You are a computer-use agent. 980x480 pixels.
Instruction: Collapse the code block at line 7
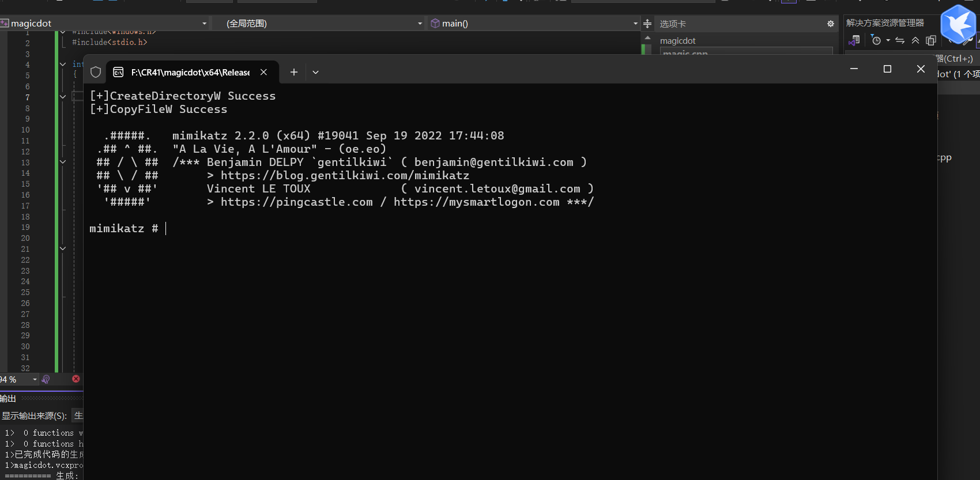[63, 97]
